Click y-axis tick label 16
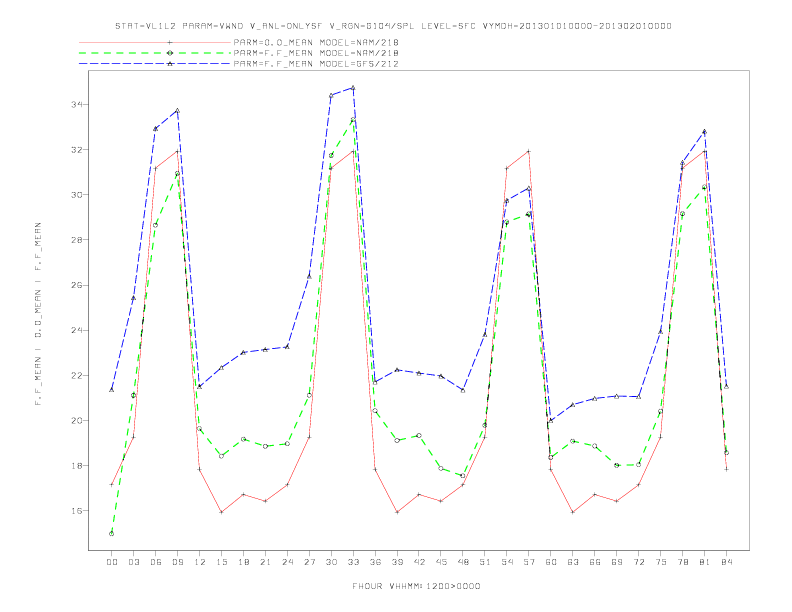Image resolution: width=792 pixels, height=612 pixels. point(76,511)
